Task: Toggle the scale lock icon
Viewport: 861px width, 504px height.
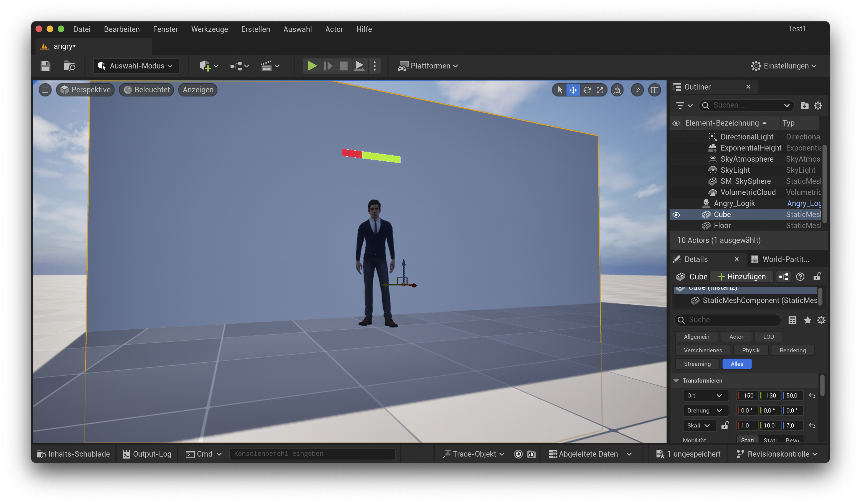Action: coord(725,425)
